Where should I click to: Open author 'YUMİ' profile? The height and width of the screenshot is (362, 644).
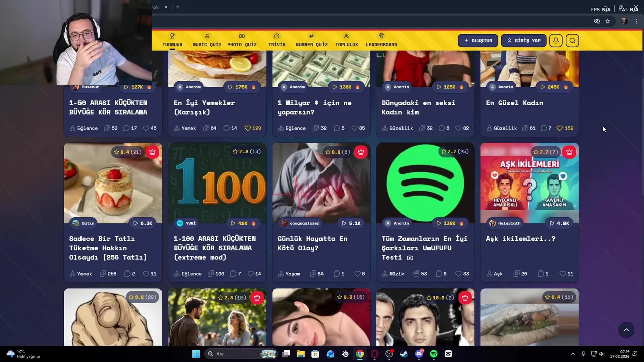[186, 223]
